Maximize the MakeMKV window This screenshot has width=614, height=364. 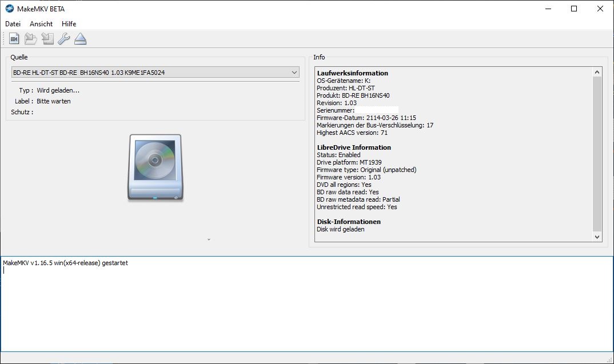pos(574,9)
